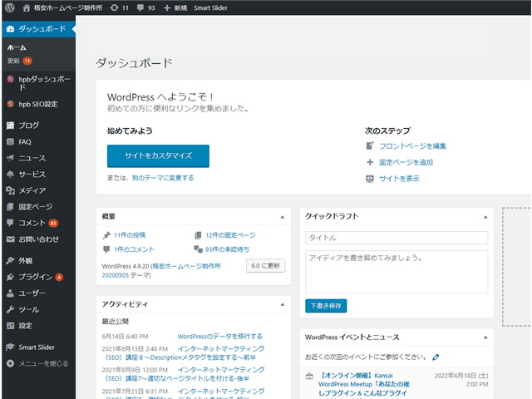Image resolution: width=532 pixels, height=399 pixels.
Task: Click the 固定ページ pages icon
Action: (10, 206)
